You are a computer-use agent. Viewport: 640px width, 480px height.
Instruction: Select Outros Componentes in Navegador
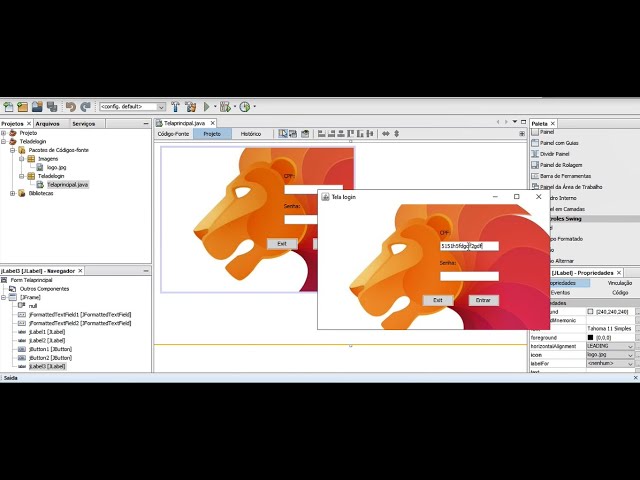[44, 289]
